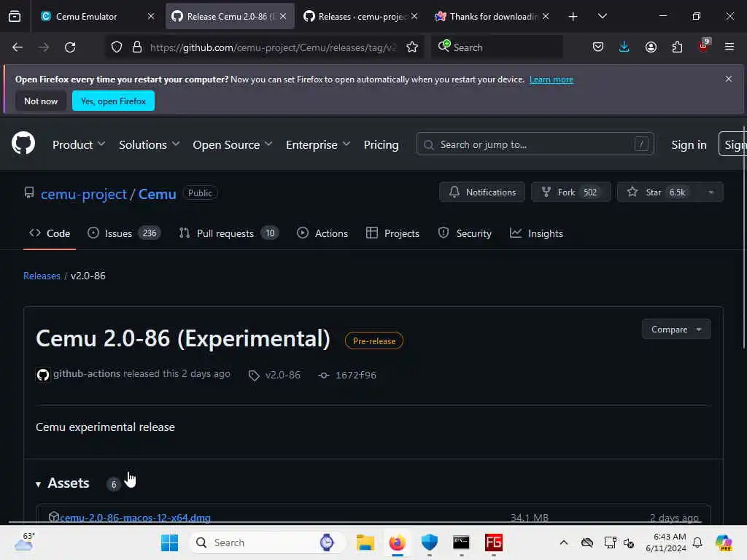Open the Pull requests tab
This screenshot has width=747, height=560.
(228, 233)
